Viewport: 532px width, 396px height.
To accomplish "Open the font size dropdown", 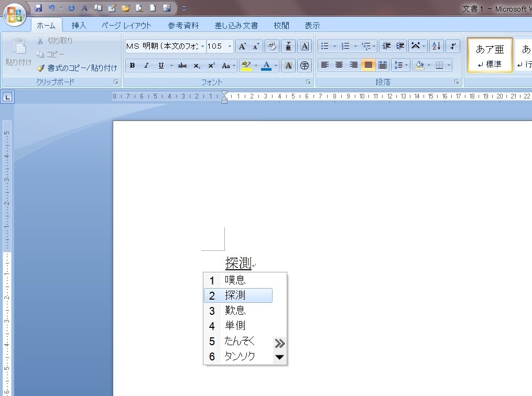I will [x=230, y=47].
